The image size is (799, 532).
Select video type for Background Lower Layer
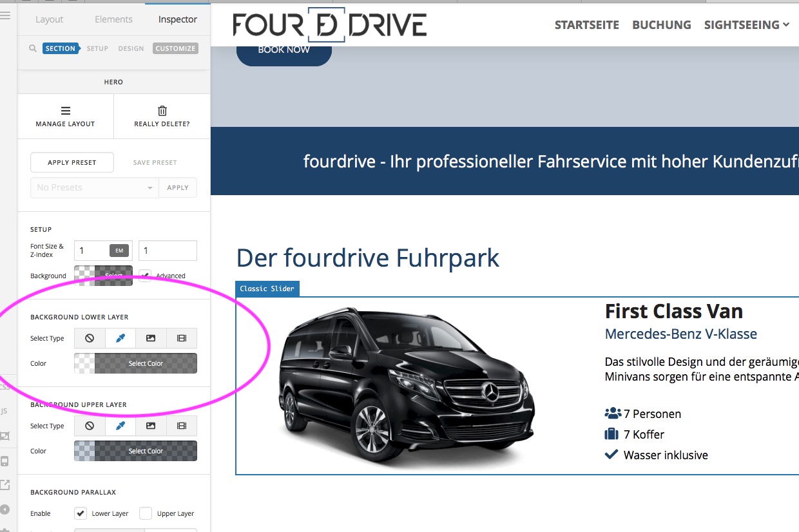pos(182,338)
